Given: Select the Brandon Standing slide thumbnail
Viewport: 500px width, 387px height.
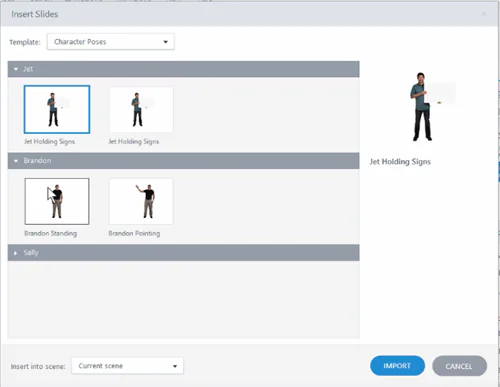Looking at the screenshot, I should (57, 201).
